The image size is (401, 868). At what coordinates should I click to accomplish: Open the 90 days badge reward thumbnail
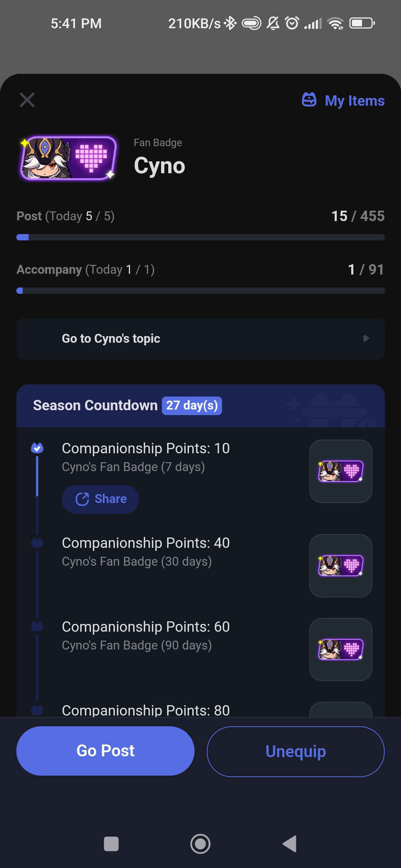pyautogui.click(x=341, y=650)
